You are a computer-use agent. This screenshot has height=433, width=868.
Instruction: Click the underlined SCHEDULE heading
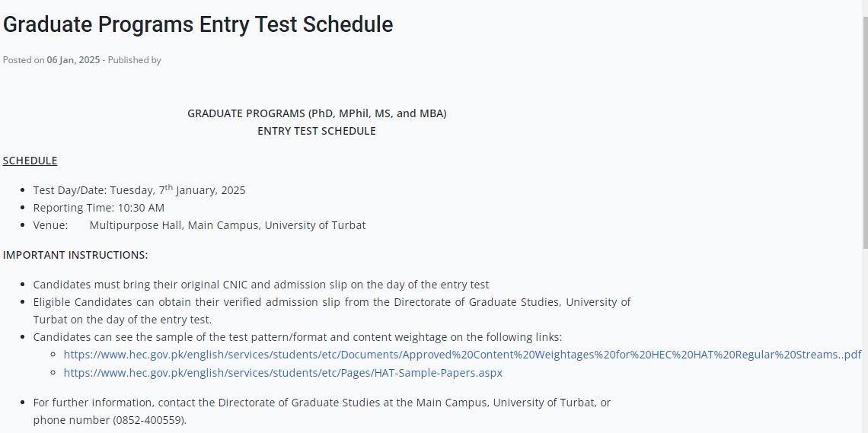[30, 161]
